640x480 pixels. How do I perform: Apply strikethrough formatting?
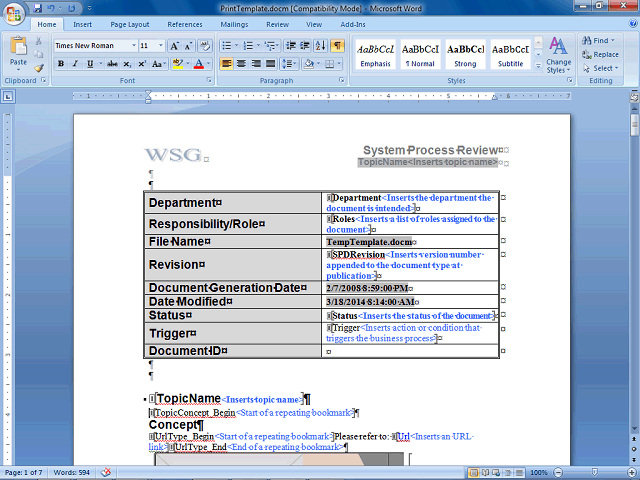coord(112,64)
